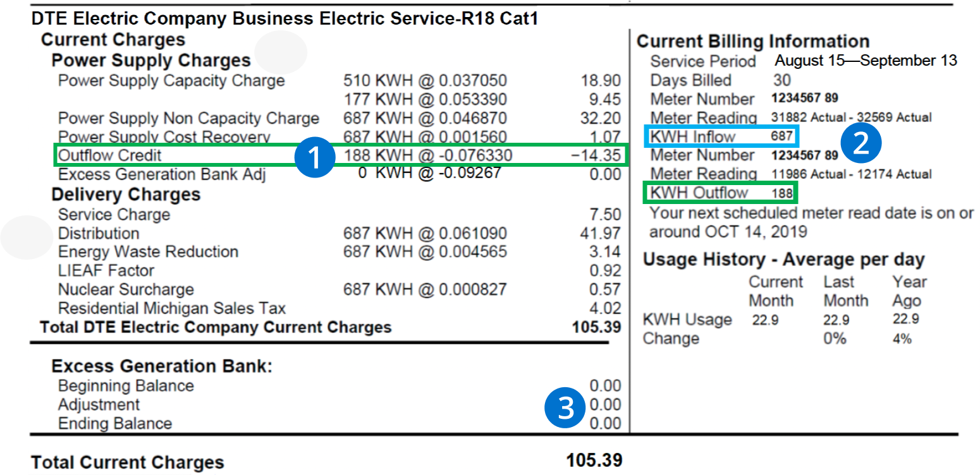
Task: Click the 'Last Month' column header
Action: tap(846, 291)
